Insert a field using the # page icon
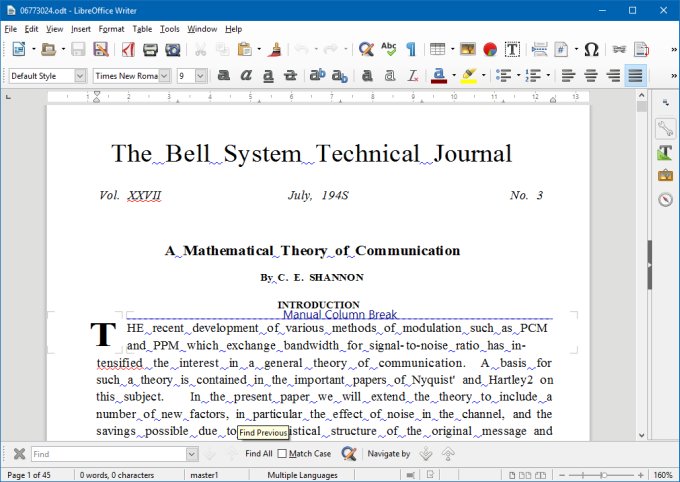Screen dimensions: 680x482 point(561,49)
